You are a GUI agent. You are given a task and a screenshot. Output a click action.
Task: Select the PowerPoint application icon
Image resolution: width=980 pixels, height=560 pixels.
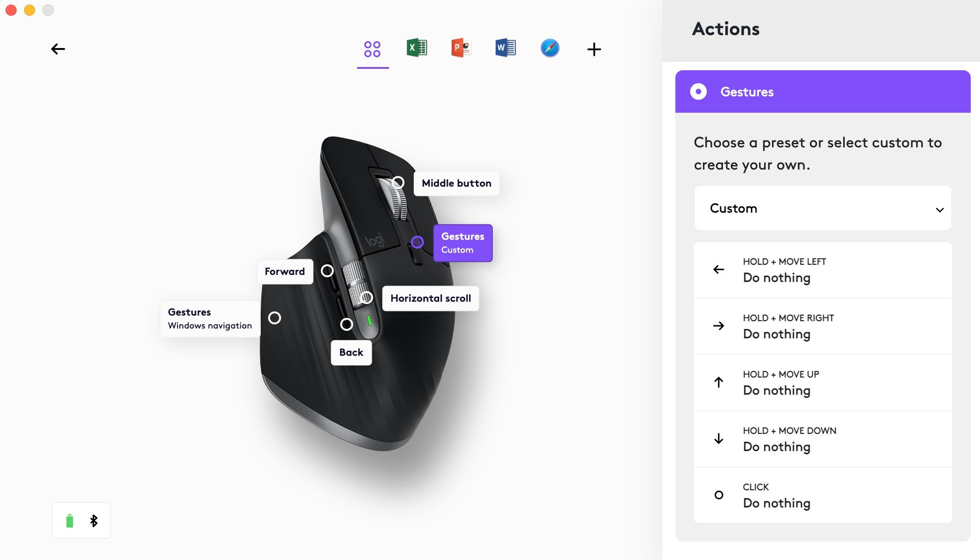pyautogui.click(x=461, y=48)
